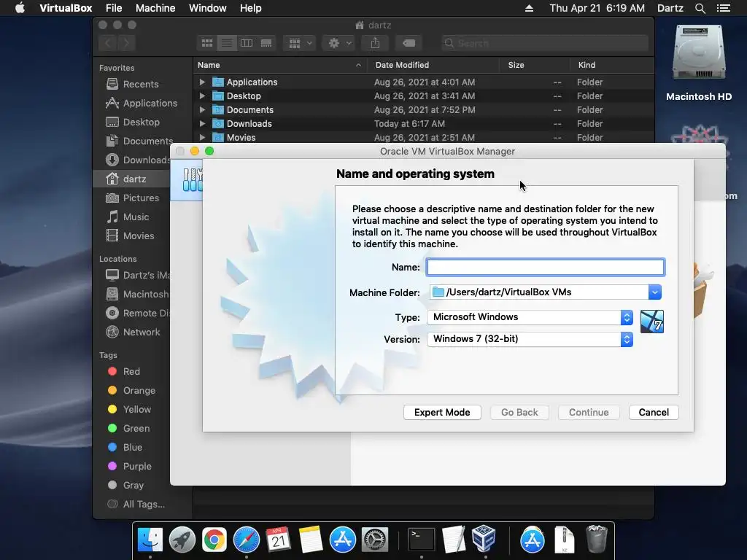
Task: Focus the VM Name input field
Action: point(546,267)
